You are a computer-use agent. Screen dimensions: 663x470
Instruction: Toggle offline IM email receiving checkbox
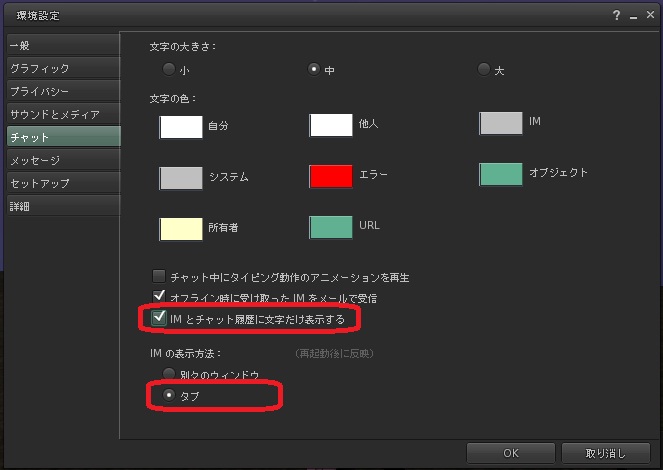[158, 297]
